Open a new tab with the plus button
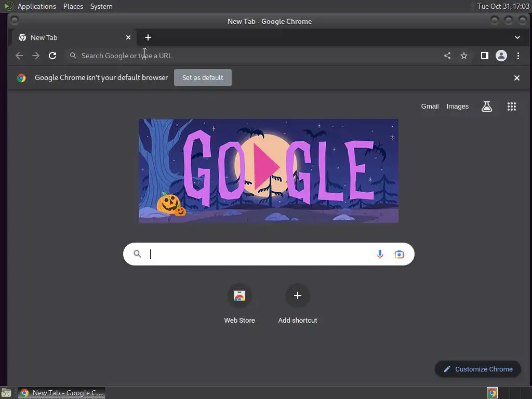This screenshot has width=532, height=399. point(148,37)
